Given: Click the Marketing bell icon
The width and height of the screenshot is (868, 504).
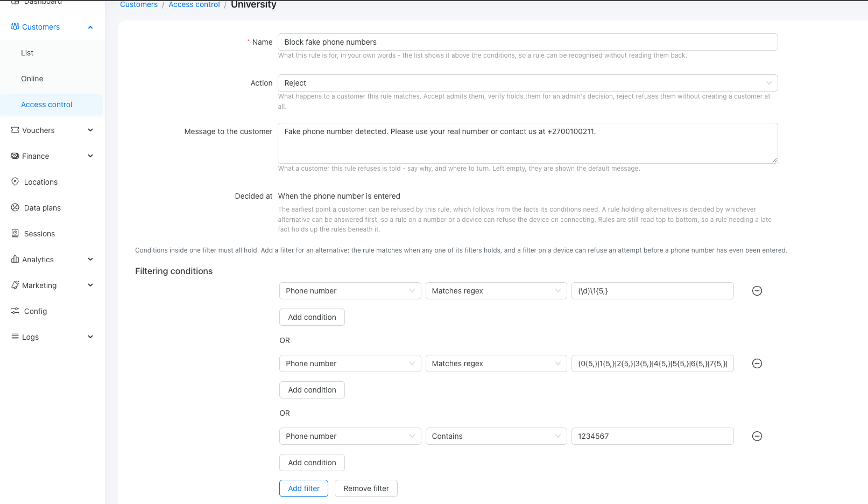Looking at the screenshot, I should click(x=15, y=285).
